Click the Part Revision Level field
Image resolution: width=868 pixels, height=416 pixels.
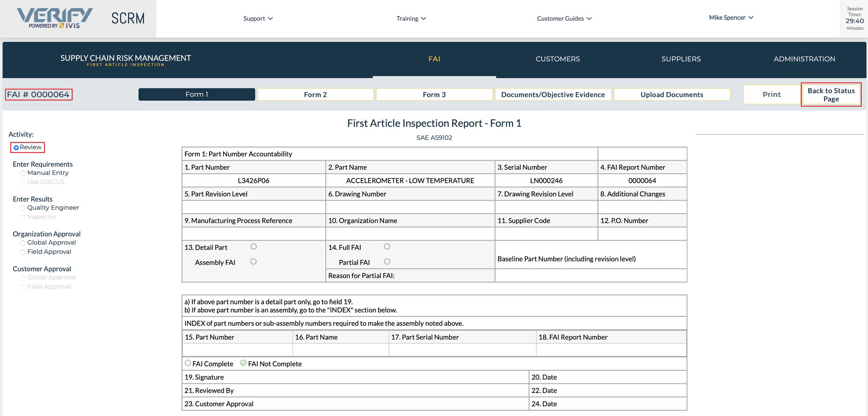point(254,207)
